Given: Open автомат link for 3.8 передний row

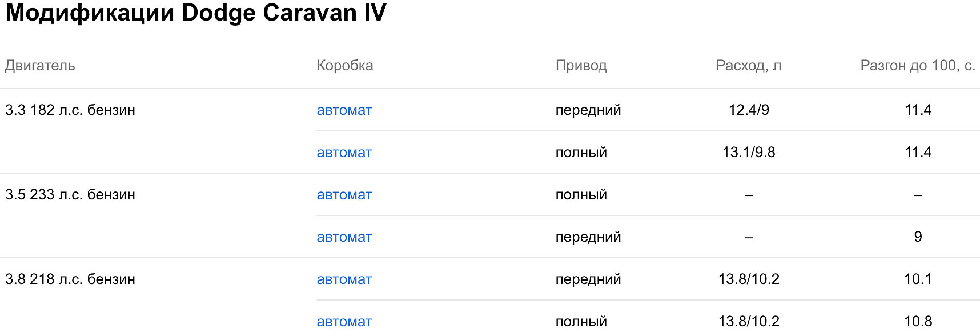Looking at the screenshot, I should [x=344, y=279].
